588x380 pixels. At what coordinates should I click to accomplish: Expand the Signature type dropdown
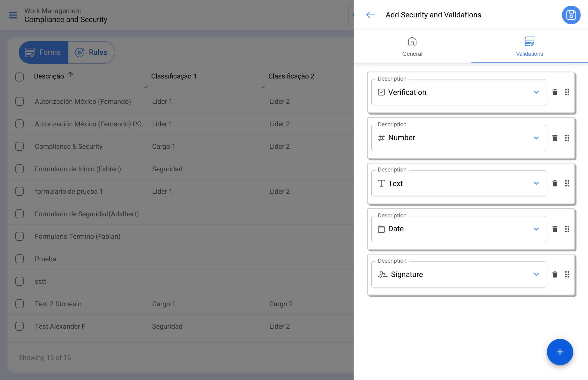[x=536, y=274]
